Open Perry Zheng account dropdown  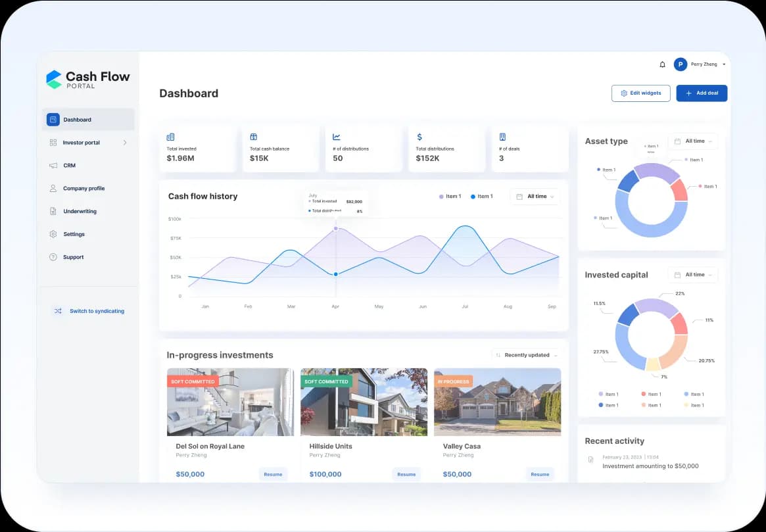click(723, 64)
